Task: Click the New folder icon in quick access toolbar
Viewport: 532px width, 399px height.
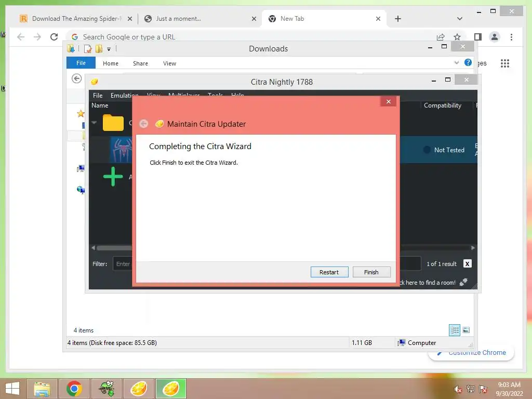Action: pos(99,49)
